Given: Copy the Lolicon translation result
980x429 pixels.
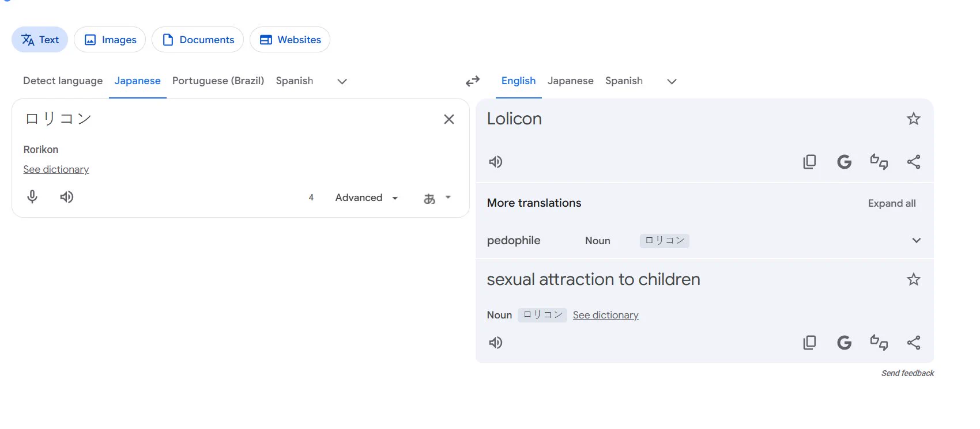Looking at the screenshot, I should click(x=809, y=162).
